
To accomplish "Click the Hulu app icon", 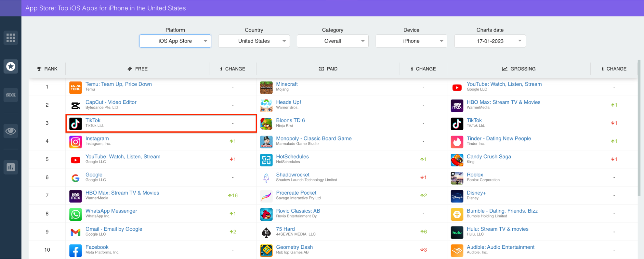I will (457, 232).
